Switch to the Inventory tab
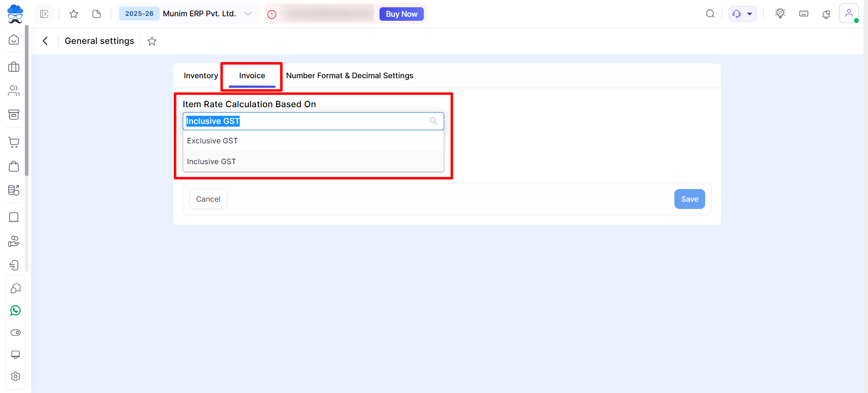868x393 pixels. click(x=201, y=76)
